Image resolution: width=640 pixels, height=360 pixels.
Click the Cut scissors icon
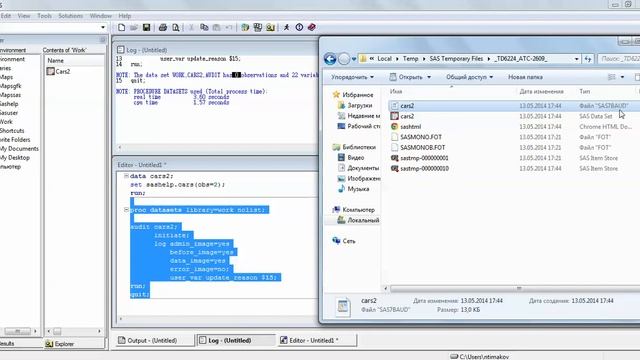tap(191, 27)
